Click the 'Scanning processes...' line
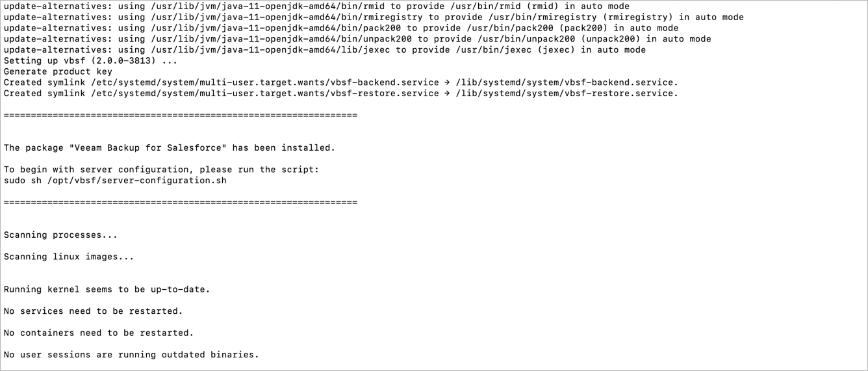Screen dimensions: 868x371 point(61,235)
